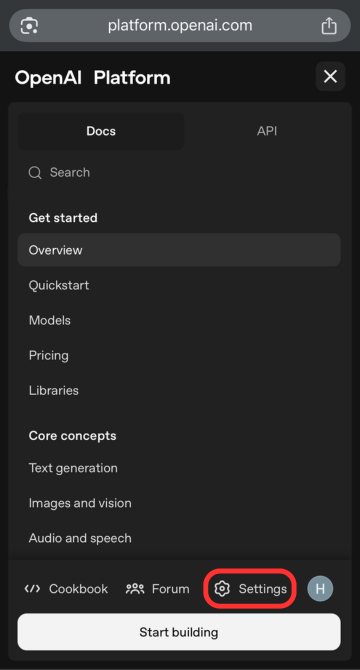Screen dimensions: 360x670
Task: Open the Libraries page
Action: 54,391
